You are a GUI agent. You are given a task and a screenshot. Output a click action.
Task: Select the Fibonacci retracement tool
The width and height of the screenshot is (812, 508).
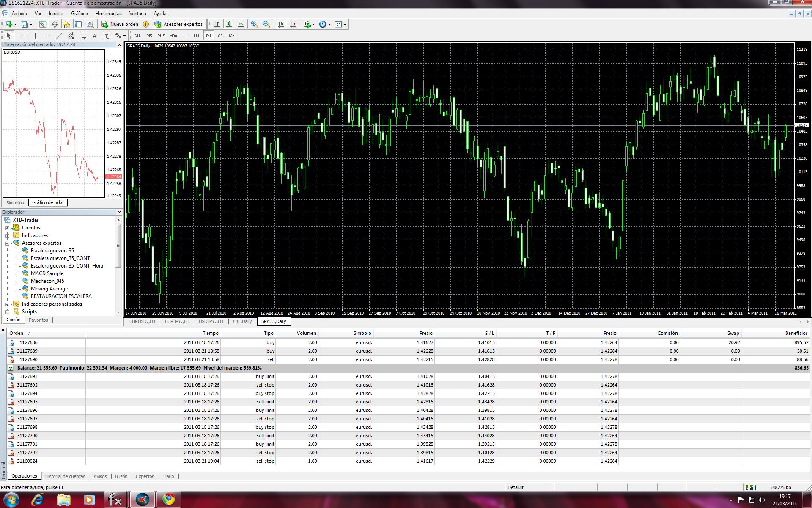[x=83, y=36]
